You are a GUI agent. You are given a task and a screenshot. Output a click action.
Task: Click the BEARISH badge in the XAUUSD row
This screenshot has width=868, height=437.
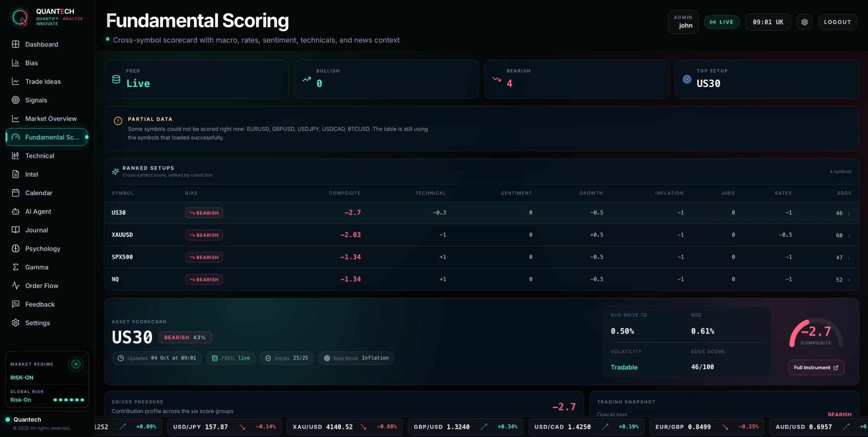point(204,235)
